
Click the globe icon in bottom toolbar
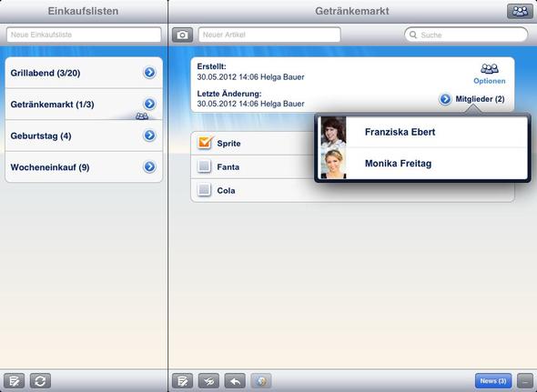coord(261,381)
